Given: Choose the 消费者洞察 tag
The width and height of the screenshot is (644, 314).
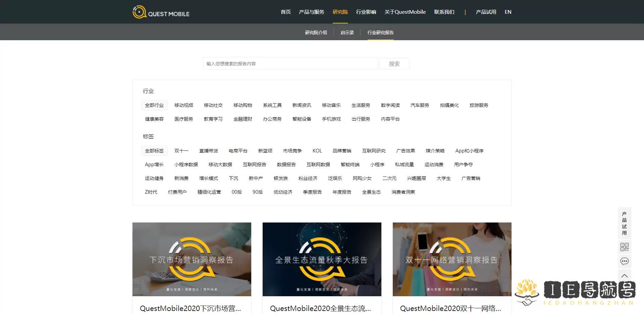Looking at the screenshot, I should [404, 192].
